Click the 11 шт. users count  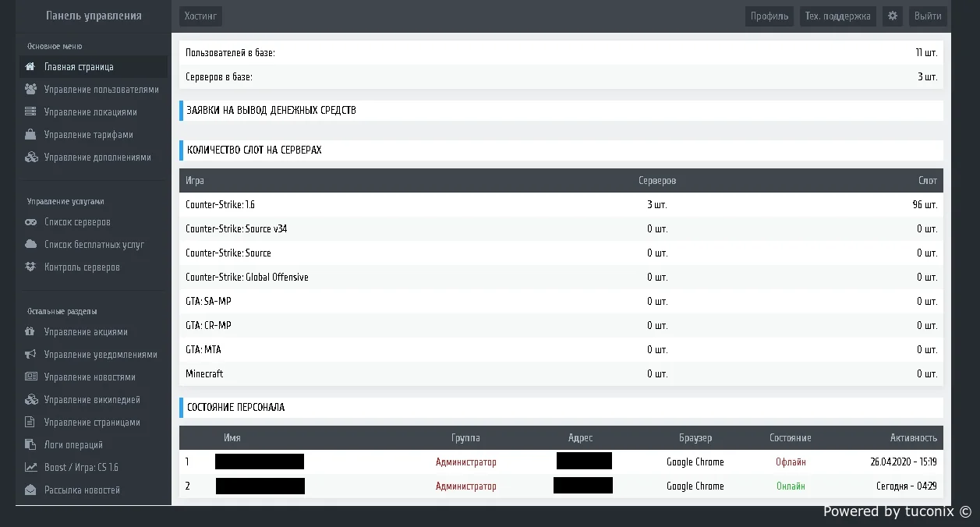pos(926,53)
